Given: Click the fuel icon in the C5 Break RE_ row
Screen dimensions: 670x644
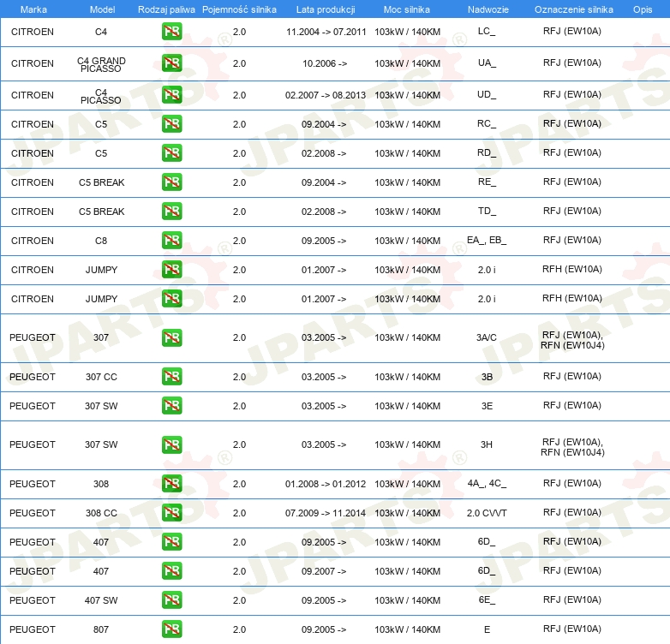Looking at the screenshot, I should pos(171,182).
